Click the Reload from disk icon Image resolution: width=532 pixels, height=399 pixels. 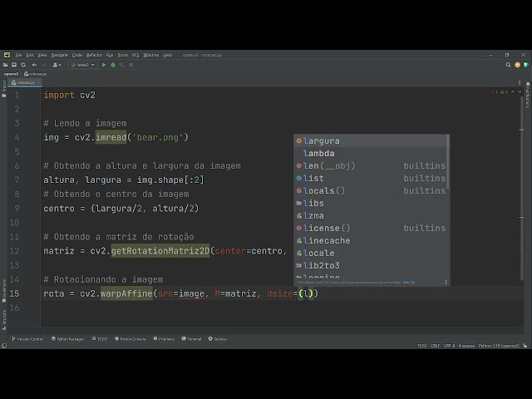[x=23, y=65]
